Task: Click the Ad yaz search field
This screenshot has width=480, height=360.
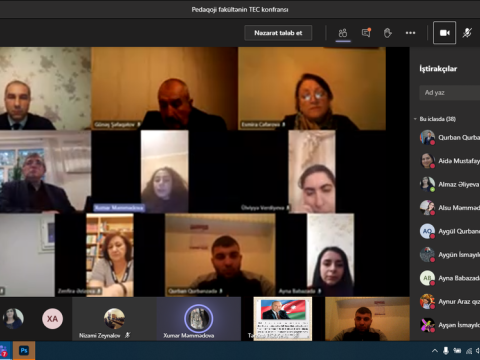Action: pos(450,92)
